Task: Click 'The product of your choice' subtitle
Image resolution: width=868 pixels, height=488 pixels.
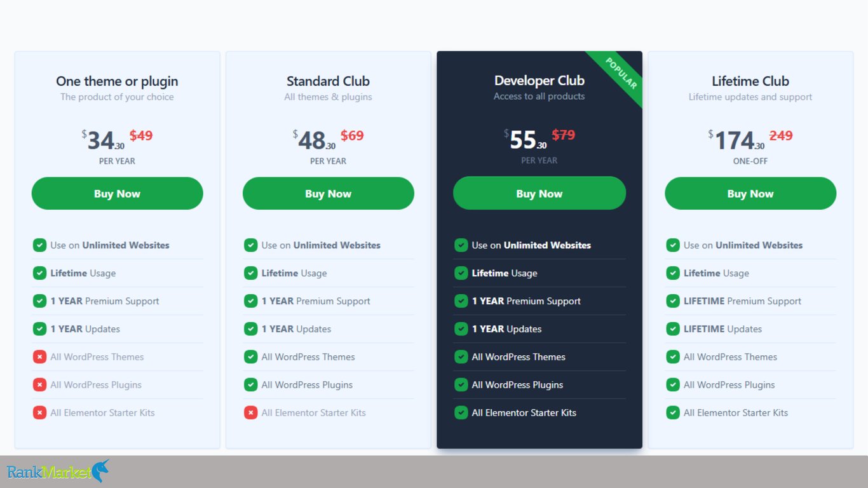Action: (117, 97)
